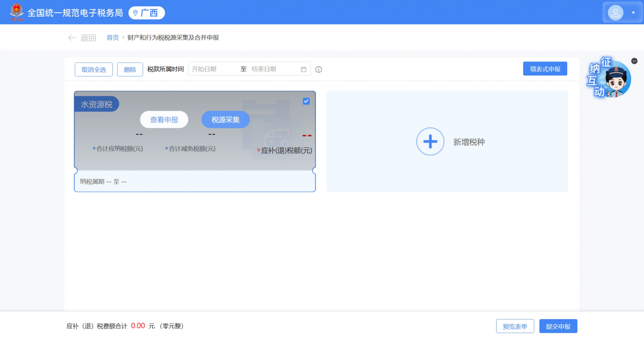Open the user avatar profile icon
The width and height of the screenshot is (644, 338).
pyautogui.click(x=615, y=13)
